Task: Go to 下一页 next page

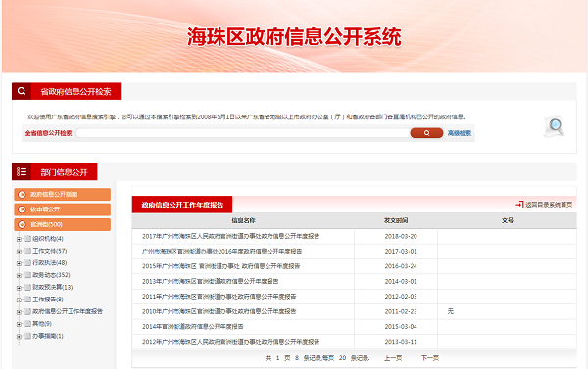Action: [x=430, y=358]
